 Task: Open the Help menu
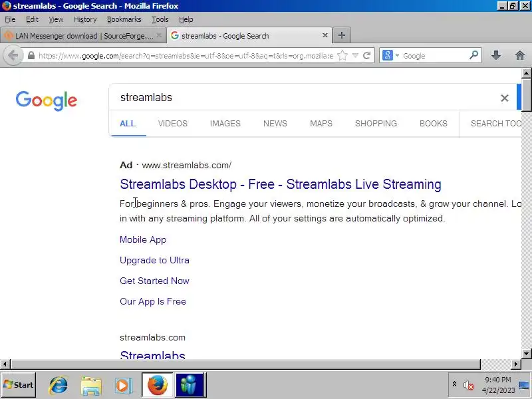(x=186, y=19)
